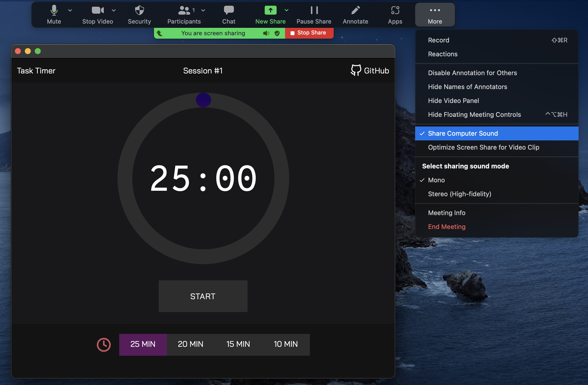The height and width of the screenshot is (385, 588).
Task: Close the Task Timer window
Action: (18, 51)
